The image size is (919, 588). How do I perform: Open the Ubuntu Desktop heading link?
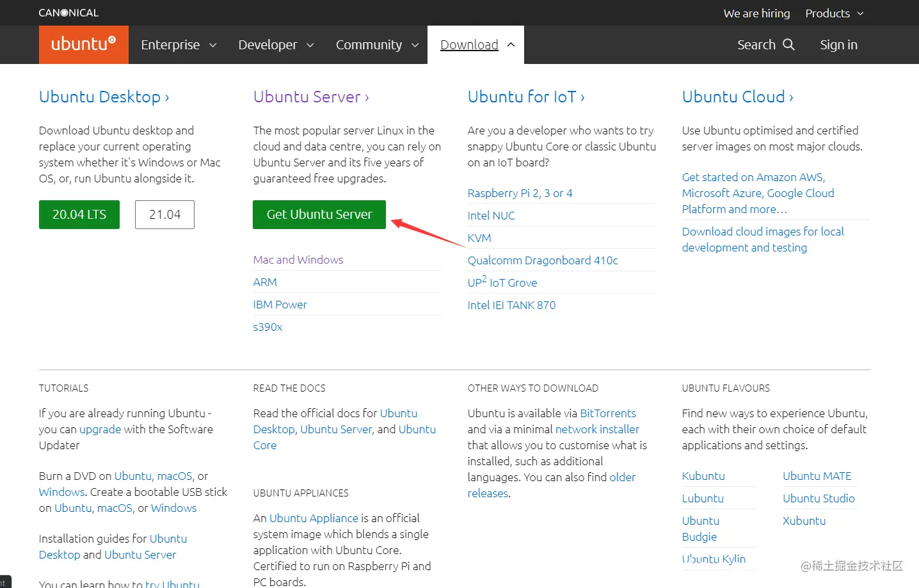tap(104, 97)
